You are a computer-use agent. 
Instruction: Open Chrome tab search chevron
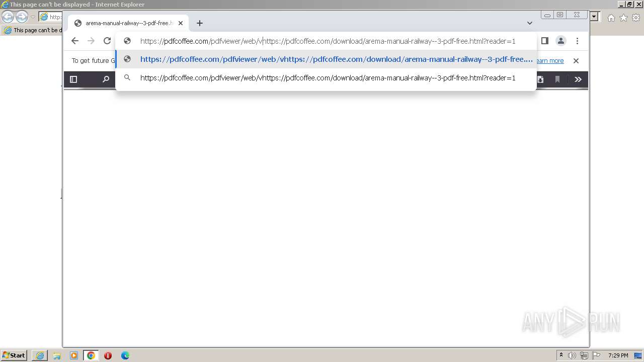click(530, 23)
